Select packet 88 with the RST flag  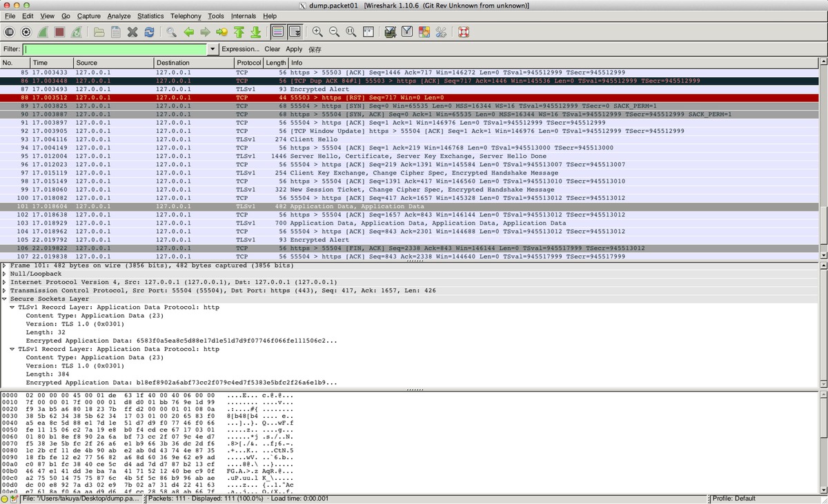tap(409, 97)
